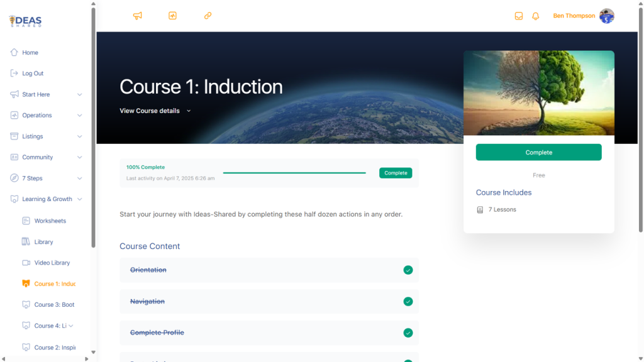The height and width of the screenshot is (362, 644).
Task: Click the Course 2 sidebar icon
Action: 26,347
